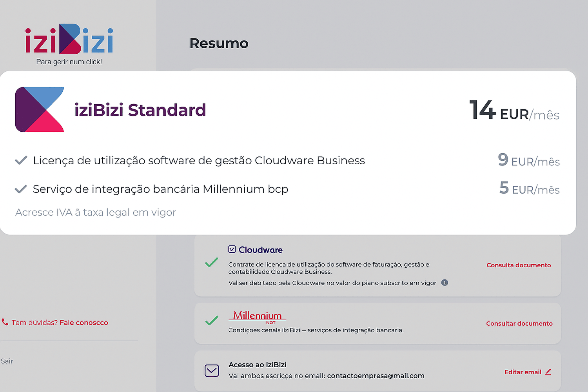Click the checkmark beside Serviço de integração bancária
This screenshot has height=392, width=588.
coord(21,189)
